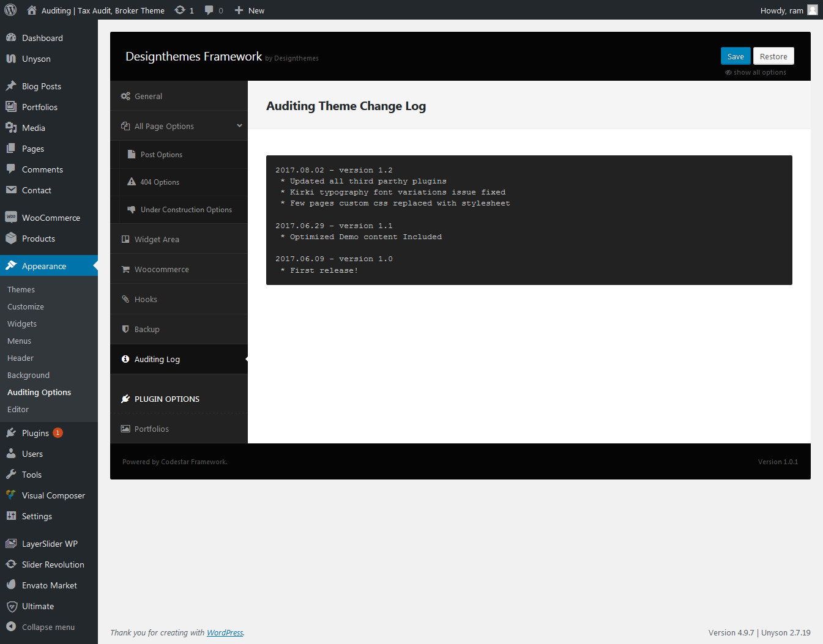Click the Restore button
Screen dimensions: 823x644
click(x=773, y=56)
